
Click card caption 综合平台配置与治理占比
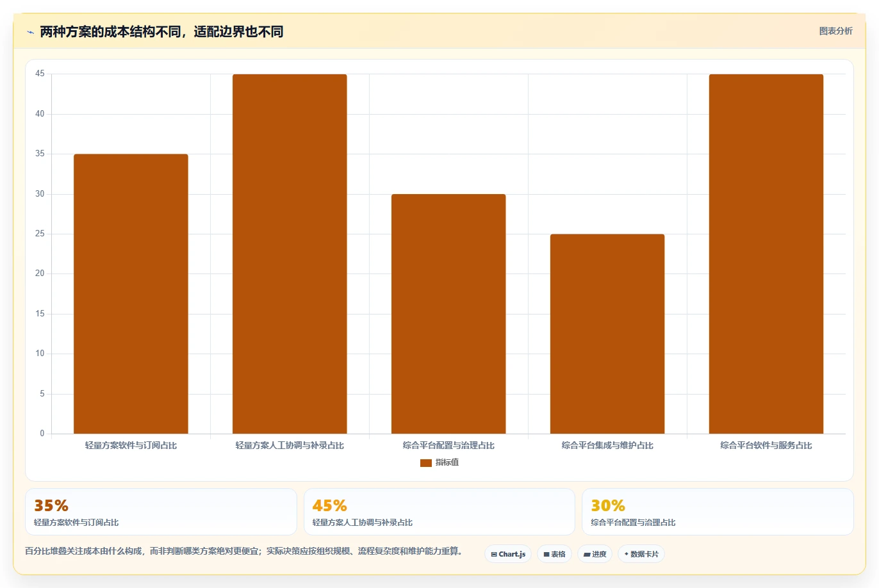[633, 523]
